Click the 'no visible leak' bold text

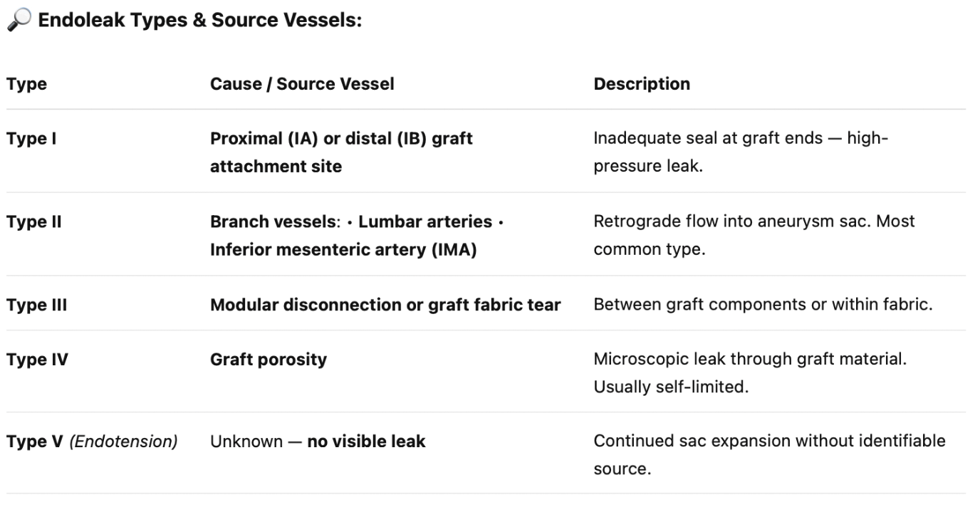pyautogui.click(x=366, y=442)
